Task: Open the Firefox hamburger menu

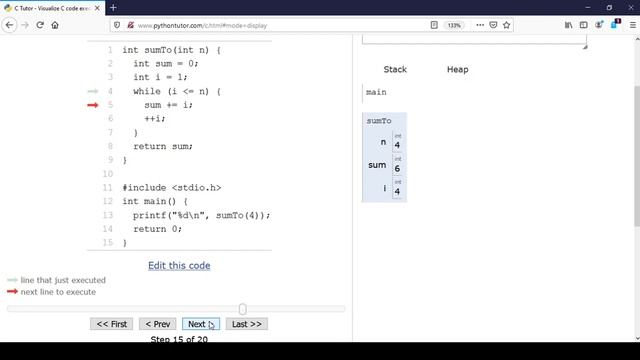Action: (633, 25)
